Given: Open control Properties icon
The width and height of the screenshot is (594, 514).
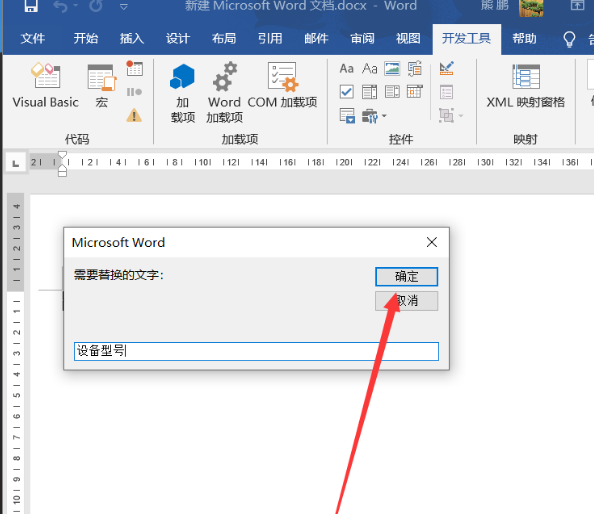Looking at the screenshot, I should [x=447, y=92].
